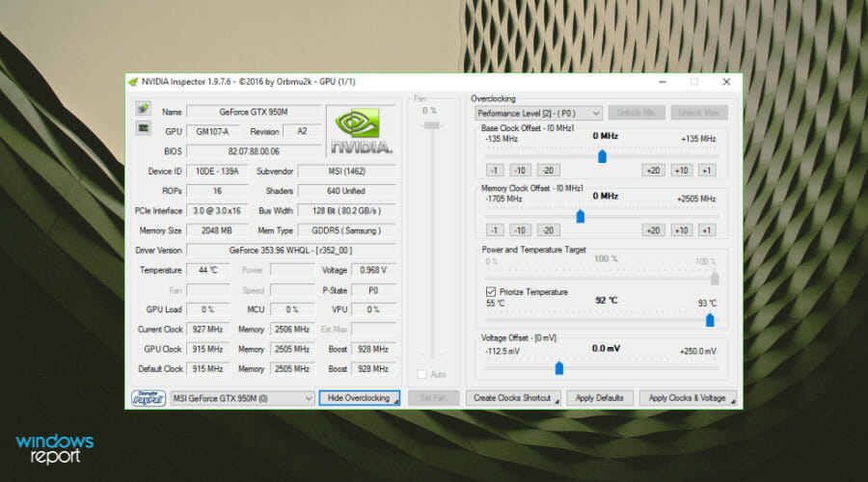Screen dimensions: 868x482
Task: Click Create Clocks Shortcut button
Action: click(513, 398)
